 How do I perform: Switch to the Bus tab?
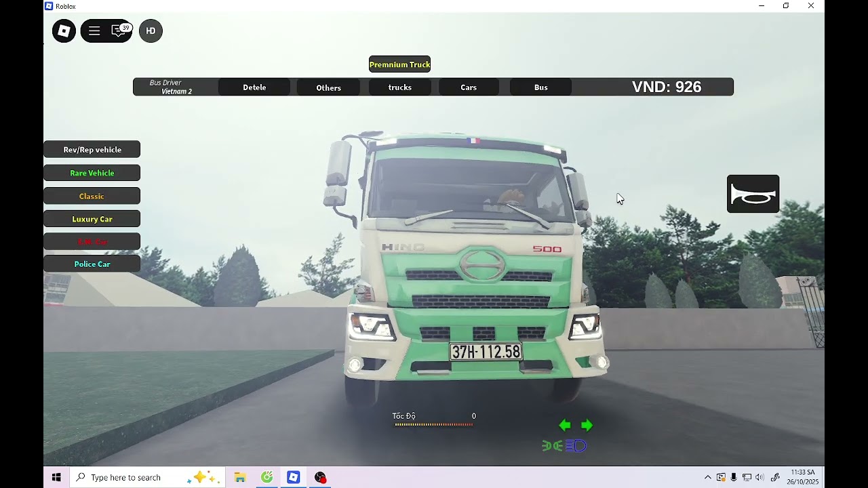coord(540,87)
